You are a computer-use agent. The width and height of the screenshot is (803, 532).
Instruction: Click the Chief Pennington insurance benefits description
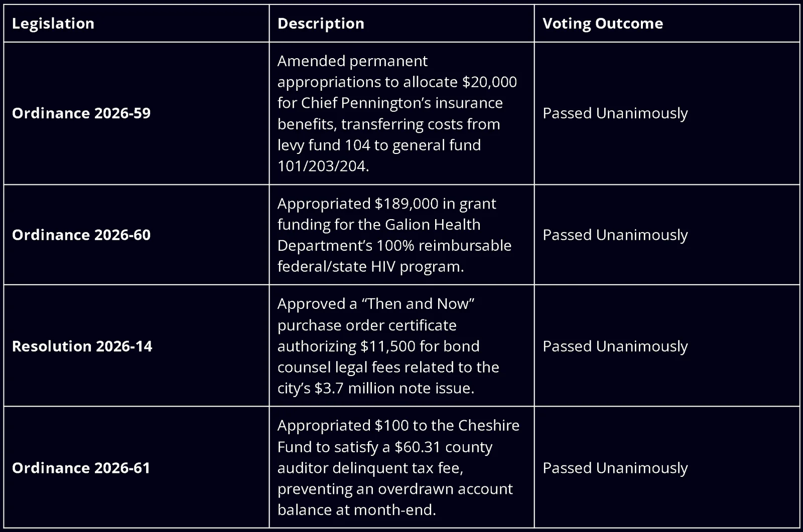[x=397, y=113]
